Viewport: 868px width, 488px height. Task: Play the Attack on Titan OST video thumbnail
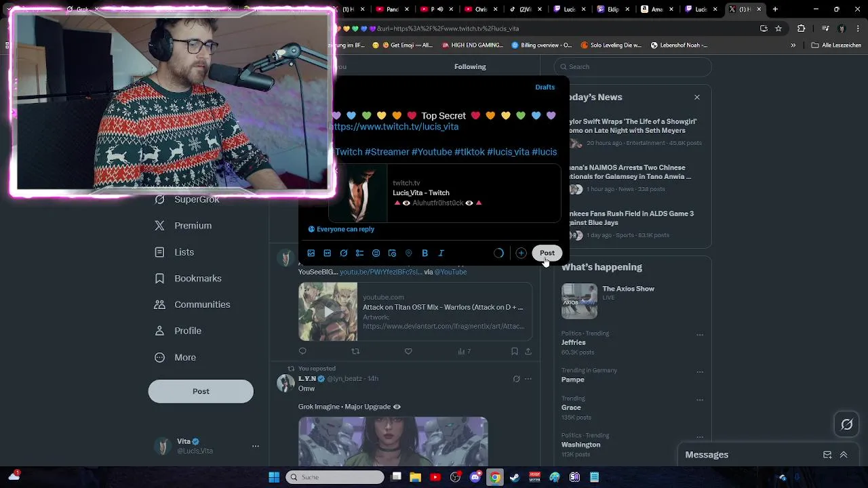coord(328,312)
